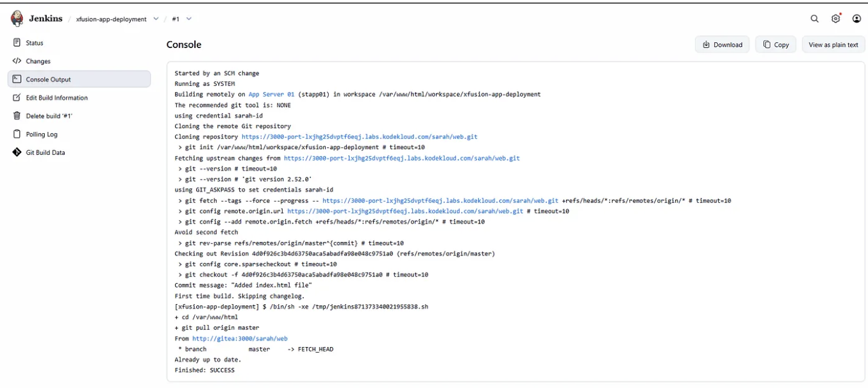Open URL in Fetching upstream changes line
The height and width of the screenshot is (388, 868).
coord(402,158)
